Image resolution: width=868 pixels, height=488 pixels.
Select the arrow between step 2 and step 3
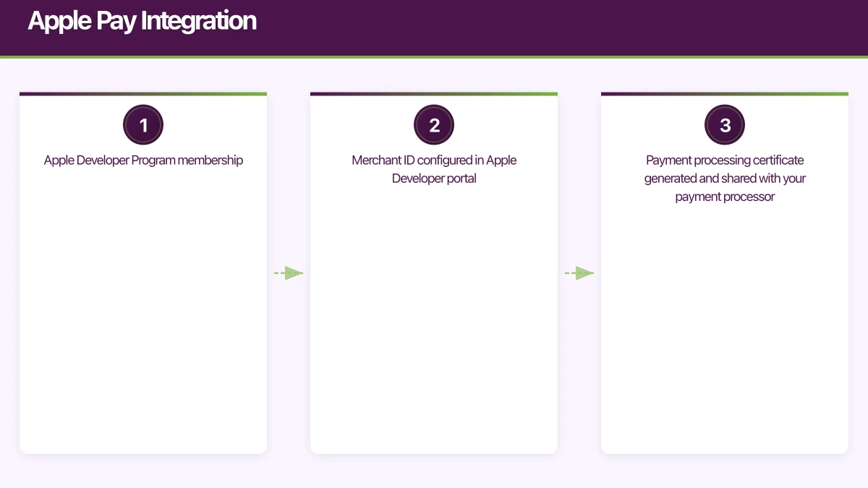pyautogui.click(x=579, y=273)
